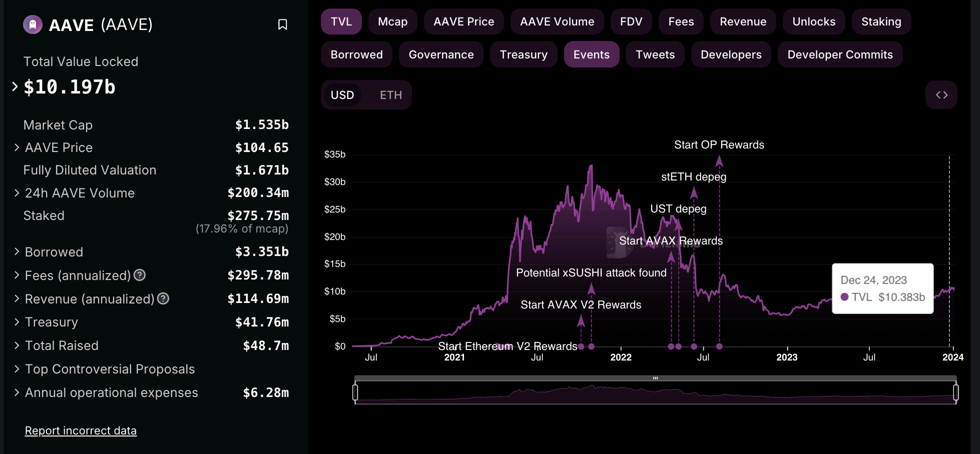This screenshot has height=454, width=980.
Task: Select USD denomination
Action: pyautogui.click(x=342, y=95)
